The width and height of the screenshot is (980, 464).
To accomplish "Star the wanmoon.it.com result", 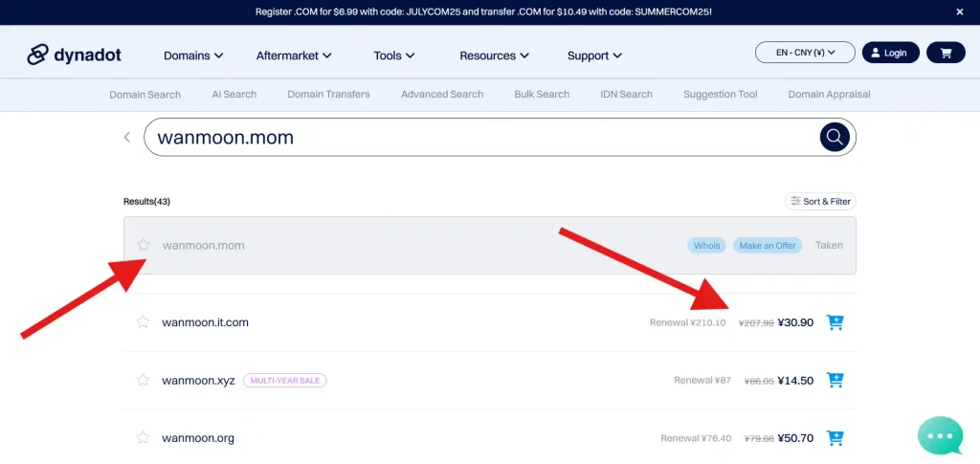I will (144, 322).
